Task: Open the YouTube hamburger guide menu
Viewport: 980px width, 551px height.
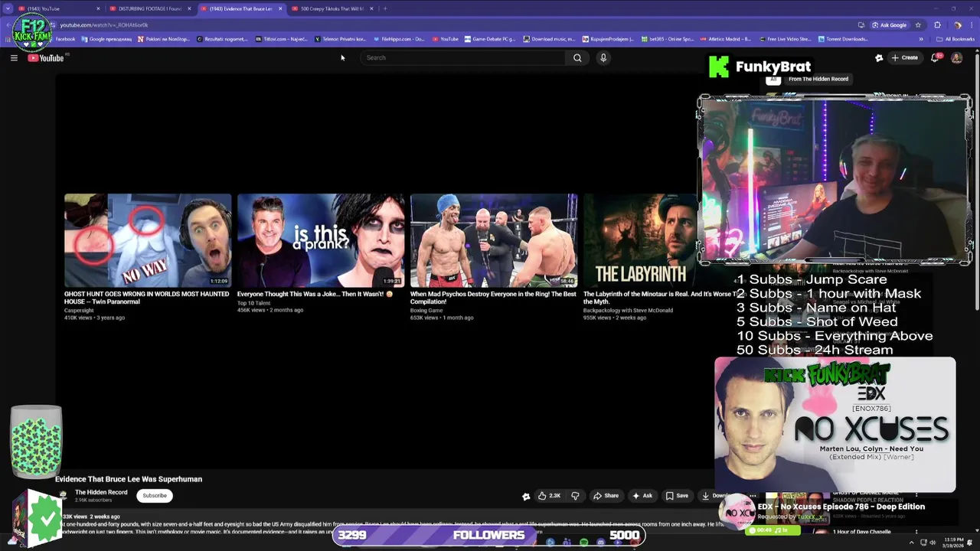Action: click(x=14, y=57)
